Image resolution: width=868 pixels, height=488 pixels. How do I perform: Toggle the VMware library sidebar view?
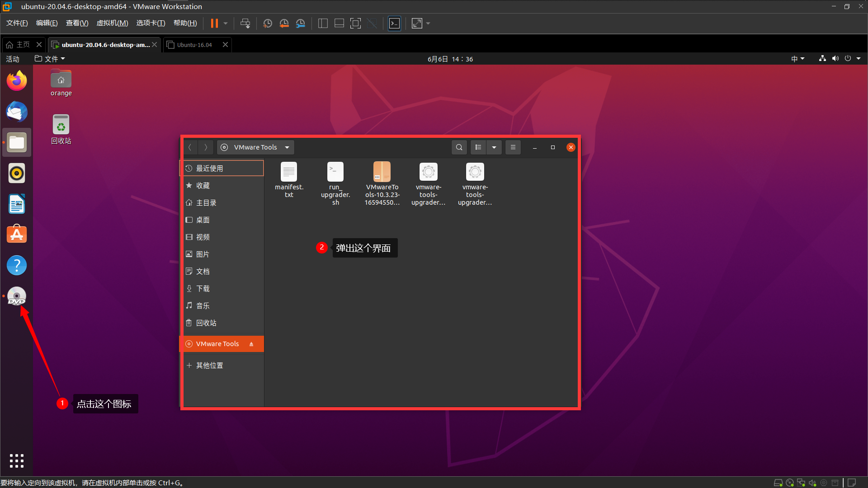(323, 23)
